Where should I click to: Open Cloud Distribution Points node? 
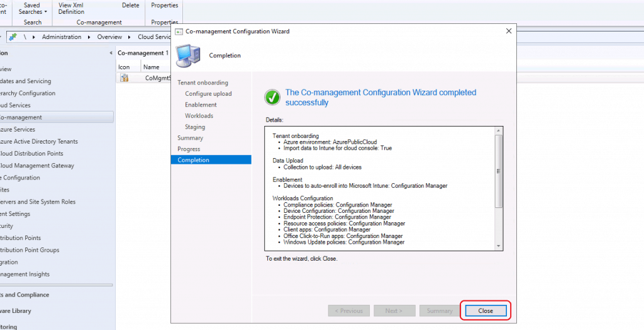pyautogui.click(x=31, y=153)
